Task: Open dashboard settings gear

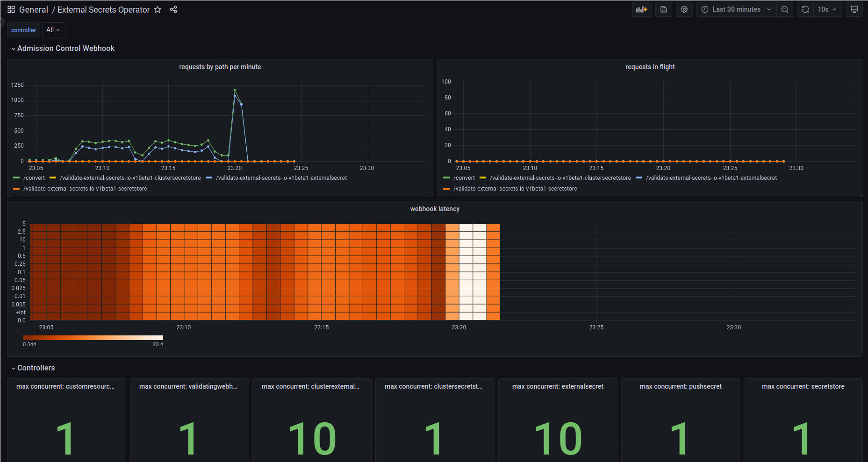Action: coord(684,9)
